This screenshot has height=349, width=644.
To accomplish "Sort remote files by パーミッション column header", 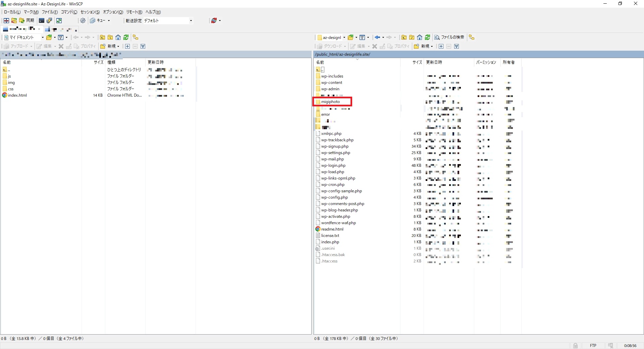I will [x=486, y=62].
